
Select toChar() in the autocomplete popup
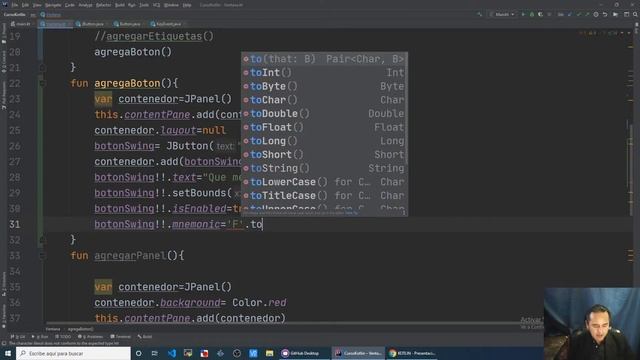[324, 100]
